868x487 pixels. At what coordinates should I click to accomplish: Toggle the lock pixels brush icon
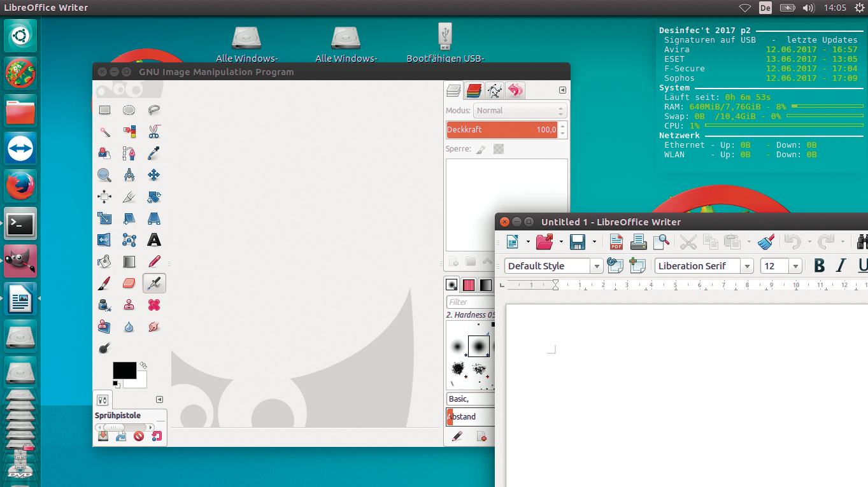point(481,149)
